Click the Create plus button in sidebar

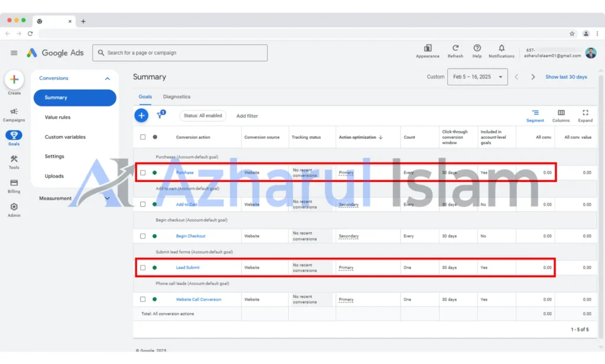pos(14,80)
